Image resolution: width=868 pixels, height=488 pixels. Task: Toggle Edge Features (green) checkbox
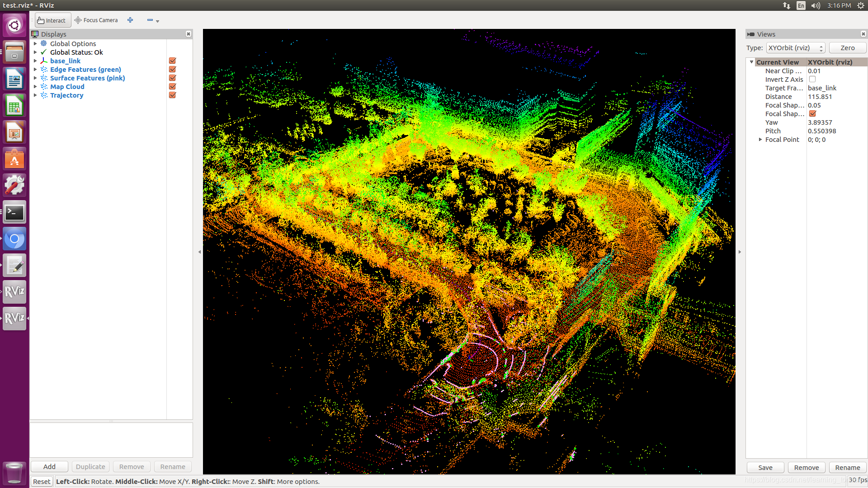[x=172, y=70]
